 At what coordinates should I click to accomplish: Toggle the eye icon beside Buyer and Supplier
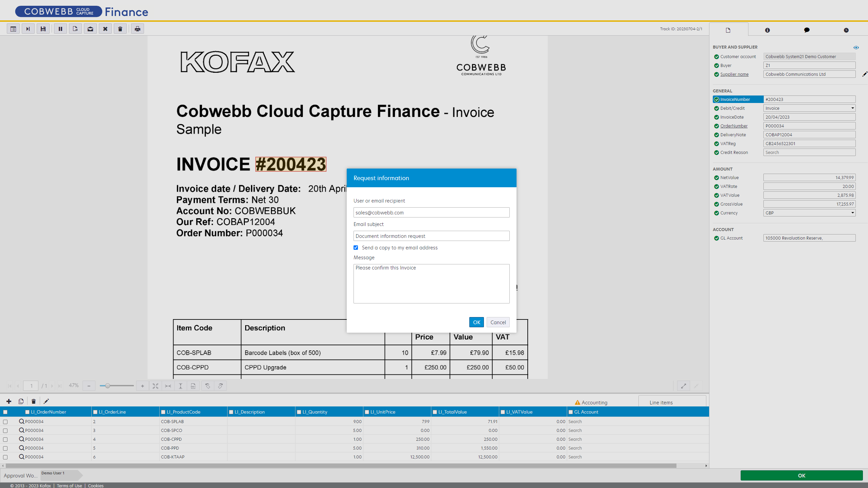pos(856,48)
